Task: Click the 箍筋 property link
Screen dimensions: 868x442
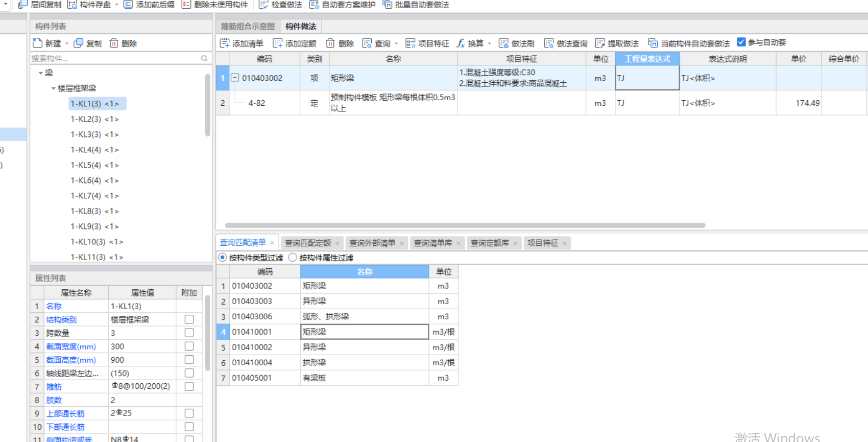Action: (54, 387)
